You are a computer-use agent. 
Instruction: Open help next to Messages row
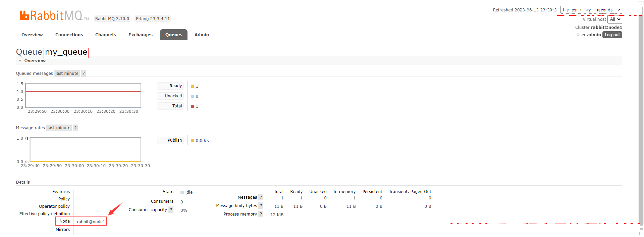[x=261, y=197]
